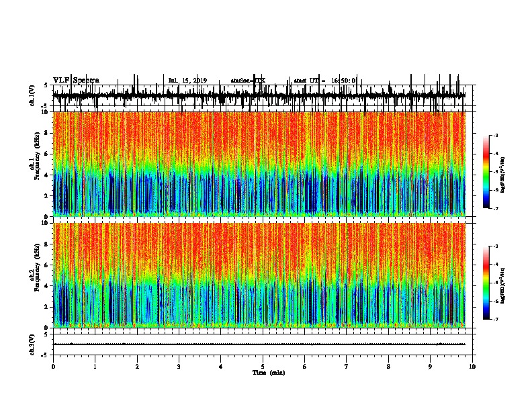This screenshot has width=532, height=411.
Task: Click time axis tick label '10'
Action: (472, 367)
